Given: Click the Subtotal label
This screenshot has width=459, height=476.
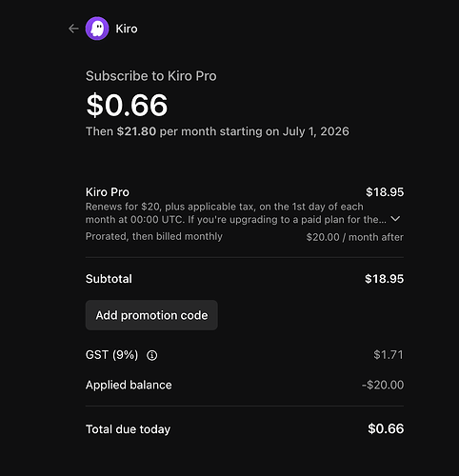Looking at the screenshot, I should pyautogui.click(x=109, y=279).
